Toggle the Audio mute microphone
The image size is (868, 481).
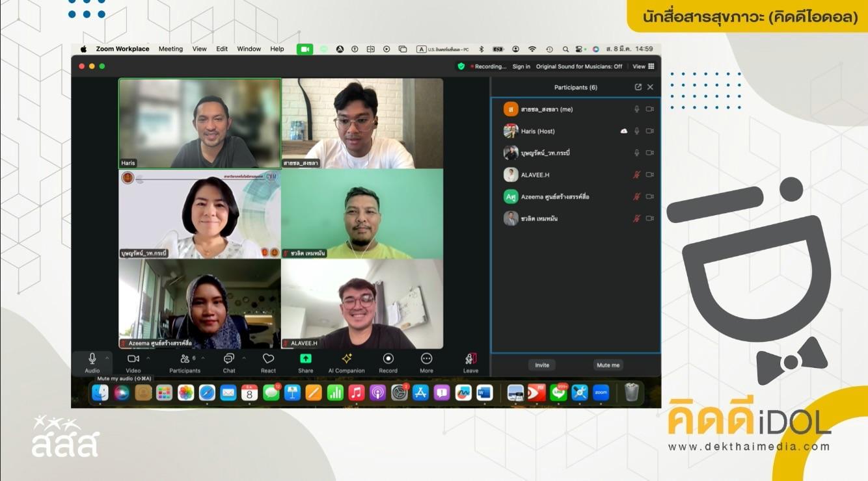92,359
